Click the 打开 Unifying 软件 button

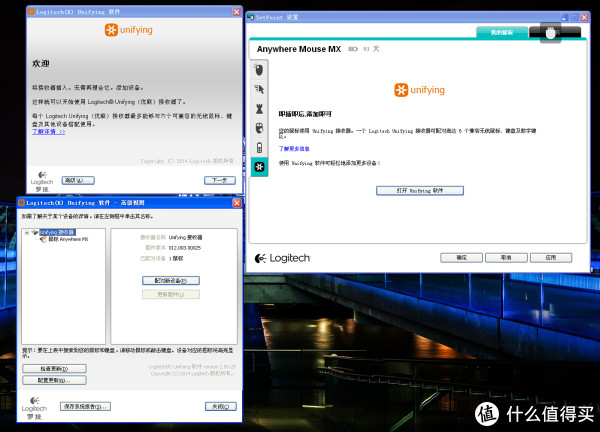420,191
